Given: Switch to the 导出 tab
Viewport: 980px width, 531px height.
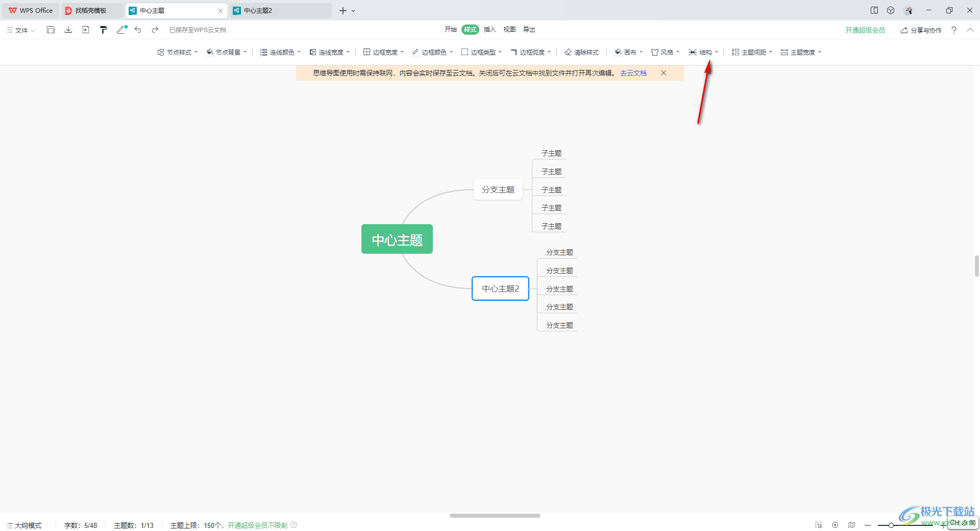Looking at the screenshot, I should (529, 30).
